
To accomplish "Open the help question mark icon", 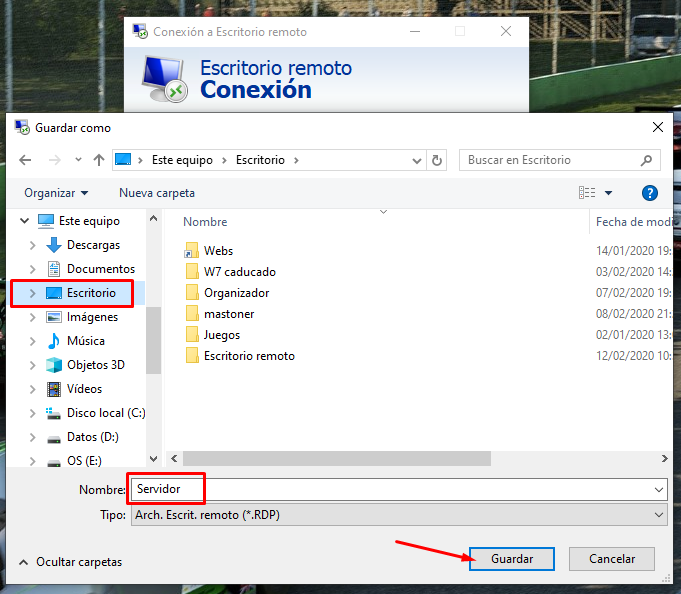I will click(x=649, y=193).
